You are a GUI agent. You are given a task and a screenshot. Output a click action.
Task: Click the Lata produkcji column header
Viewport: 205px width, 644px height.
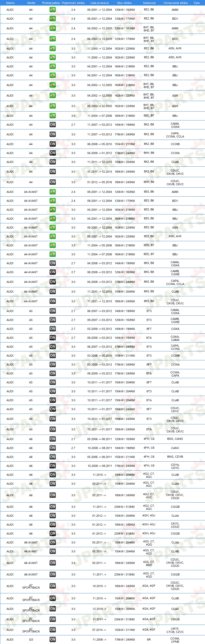[x=100, y=3]
